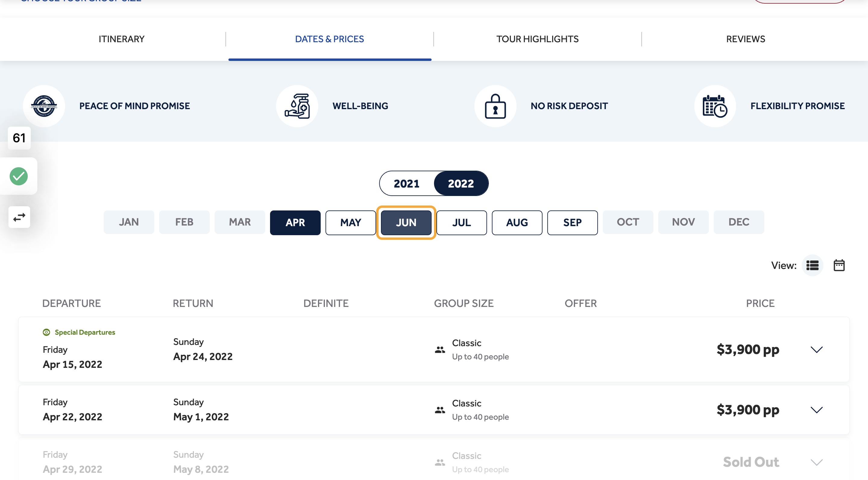This screenshot has width=868, height=480.
Task: Click the swap arrows icon in sidebar
Action: pyautogui.click(x=19, y=217)
